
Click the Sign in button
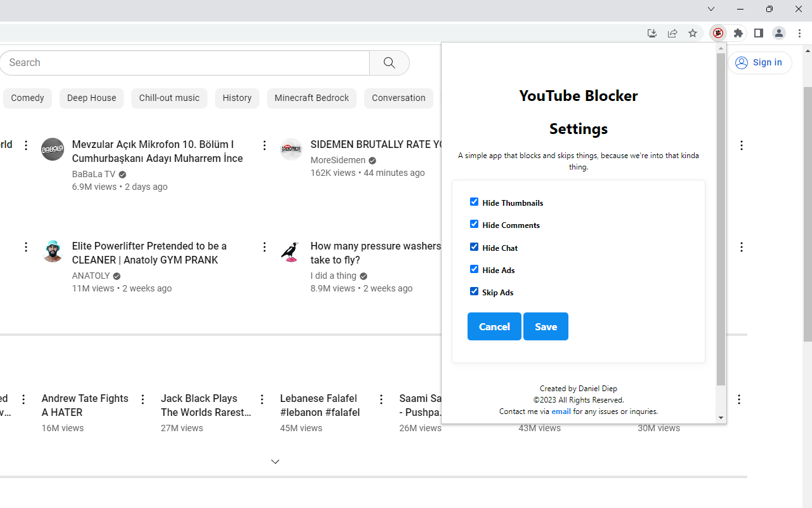(759, 63)
